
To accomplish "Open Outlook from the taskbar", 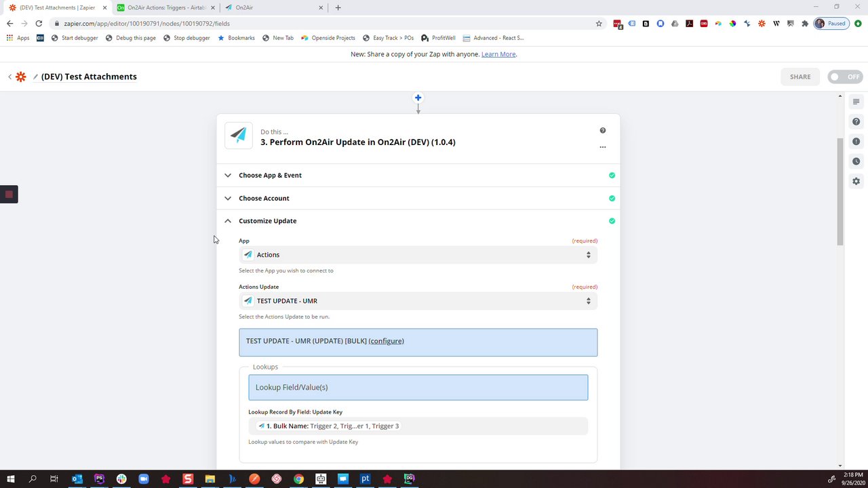I will [x=77, y=479].
